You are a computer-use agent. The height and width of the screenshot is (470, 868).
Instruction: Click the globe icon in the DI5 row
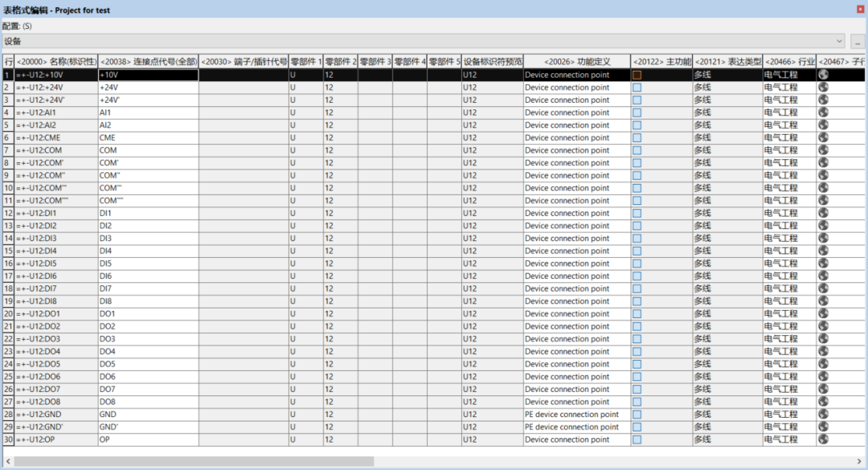823,263
